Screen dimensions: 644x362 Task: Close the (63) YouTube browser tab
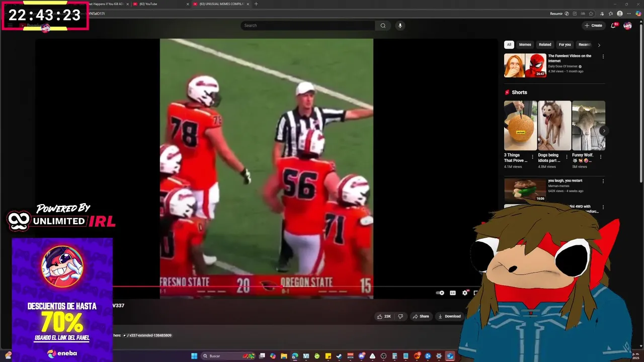click(188, 4)
